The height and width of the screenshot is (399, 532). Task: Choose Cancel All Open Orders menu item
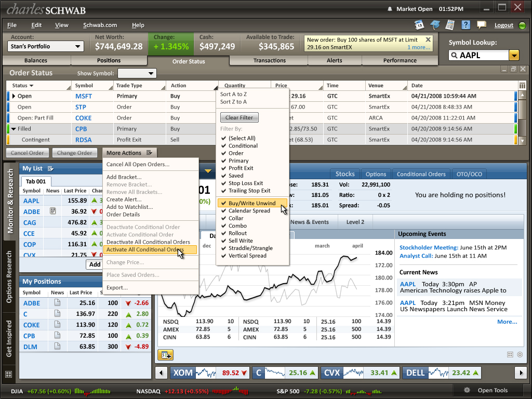[x=138, y=164]
